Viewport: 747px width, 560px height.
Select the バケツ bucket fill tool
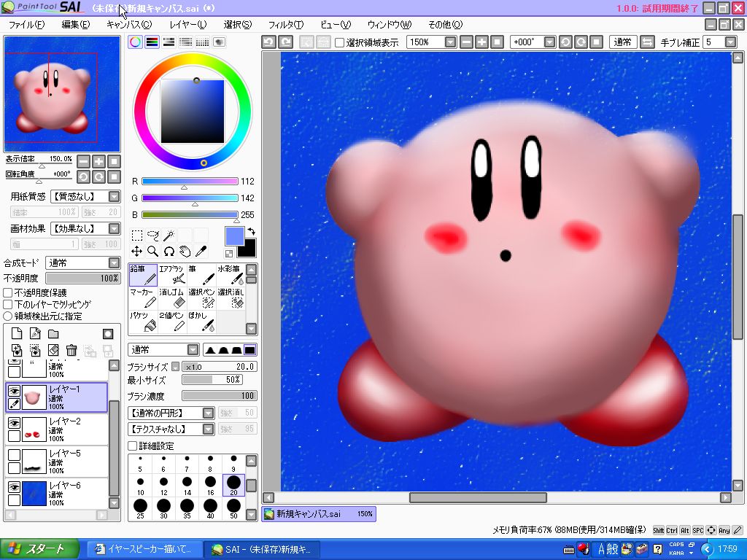[143, 322]
